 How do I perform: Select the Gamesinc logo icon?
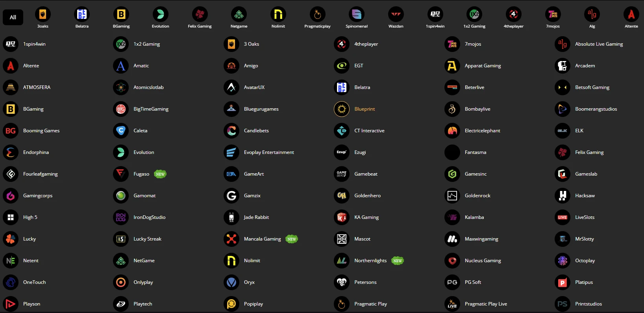(452, 174)
